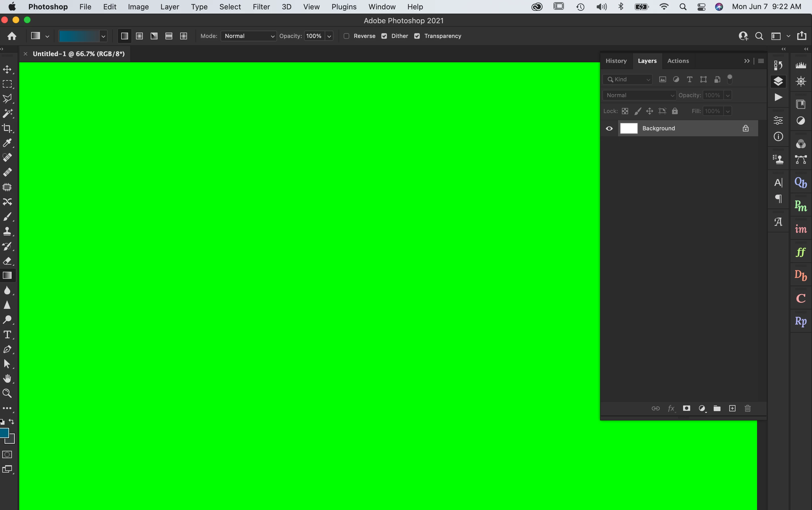This screenshot has height=510, width=812.
Task: Choose the Radial Gradient style icon
Action: pyautogui.click(x=139, y=36)
